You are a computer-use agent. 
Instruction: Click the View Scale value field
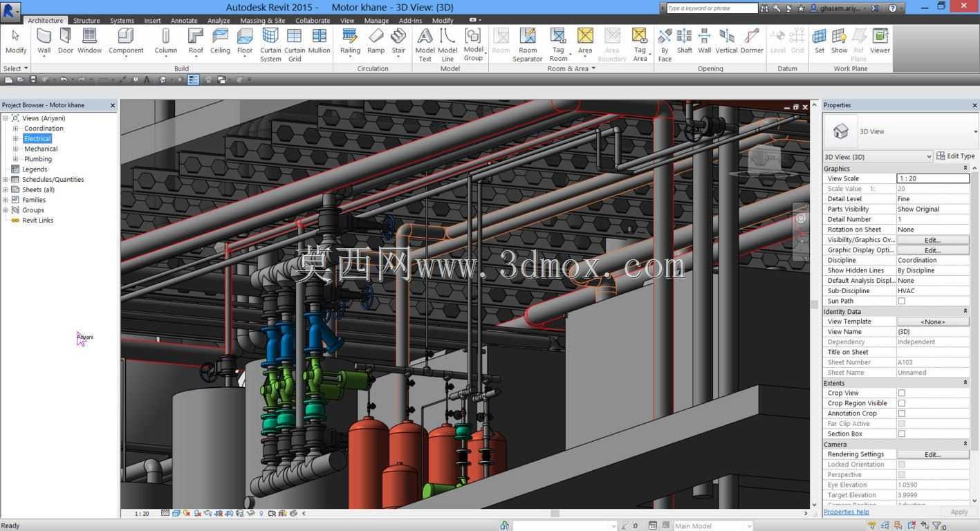pos(932,178)
